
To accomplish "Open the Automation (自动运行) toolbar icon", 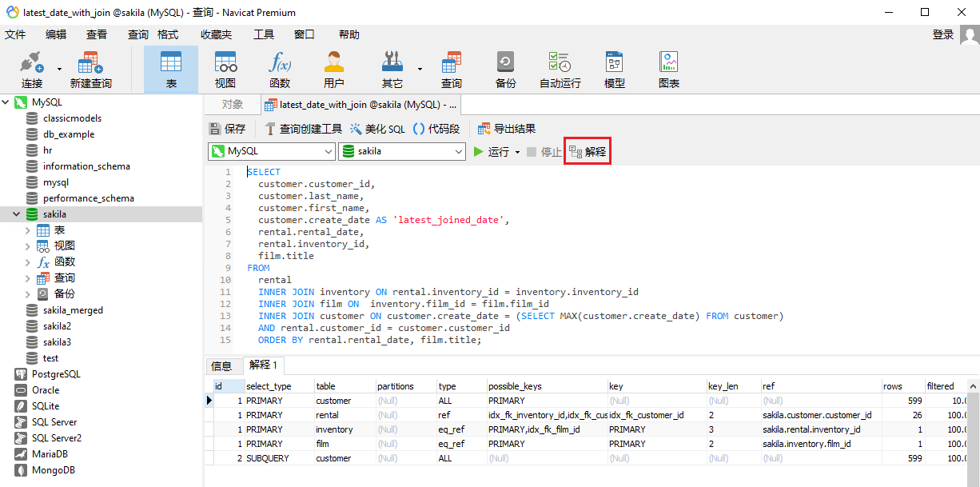I will click(x=560, y=70).
